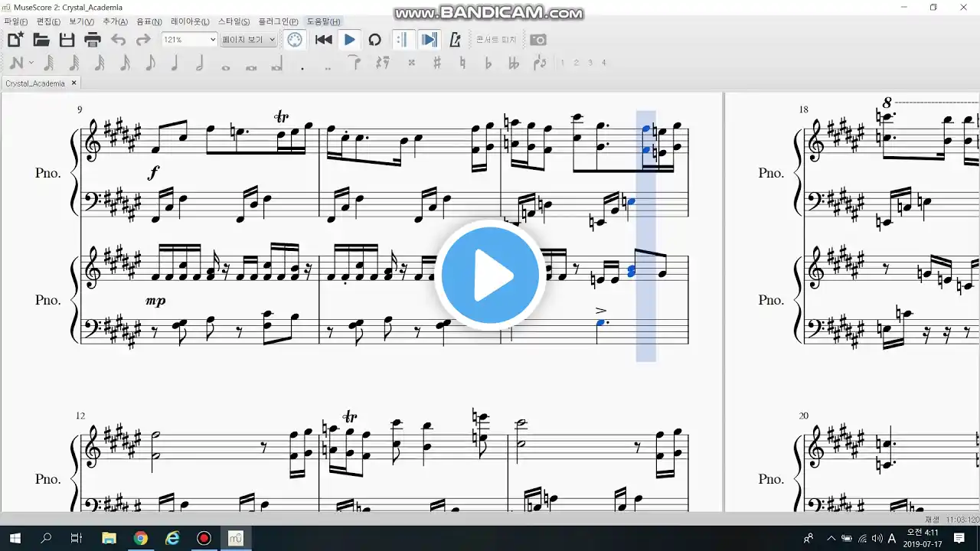Open the 추가(A) menu
The height and width of the screenshot is (551, 980).
(x=116, y=21)
